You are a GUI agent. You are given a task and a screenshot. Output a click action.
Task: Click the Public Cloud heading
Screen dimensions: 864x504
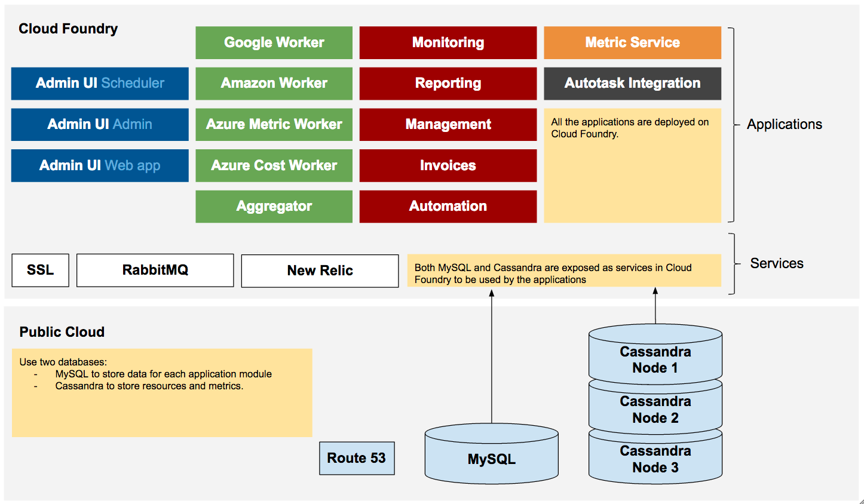(62, 332)
